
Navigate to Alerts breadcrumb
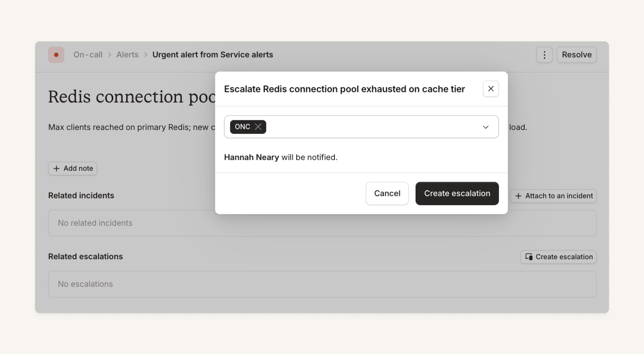[128, 55]
